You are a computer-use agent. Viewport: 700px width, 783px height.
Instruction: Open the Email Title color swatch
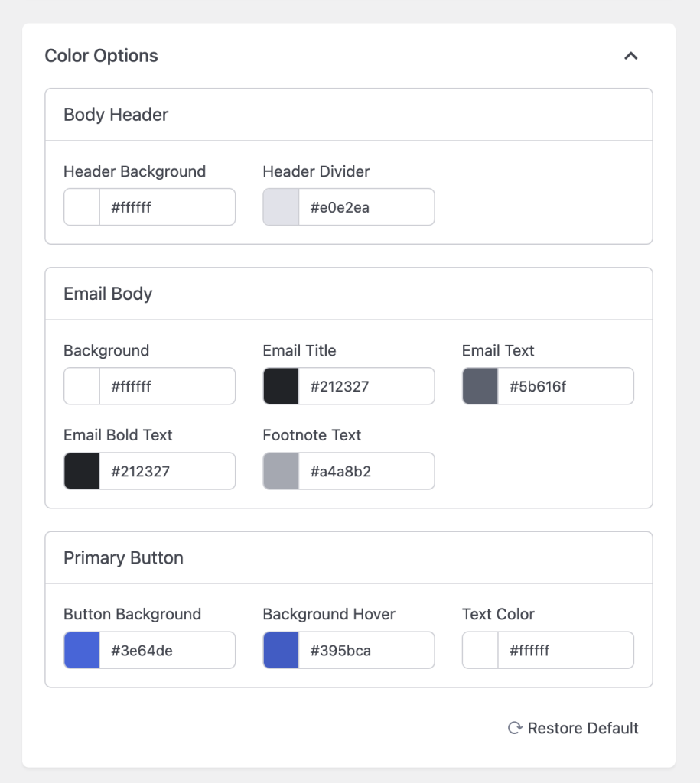[x=281, y=386]
